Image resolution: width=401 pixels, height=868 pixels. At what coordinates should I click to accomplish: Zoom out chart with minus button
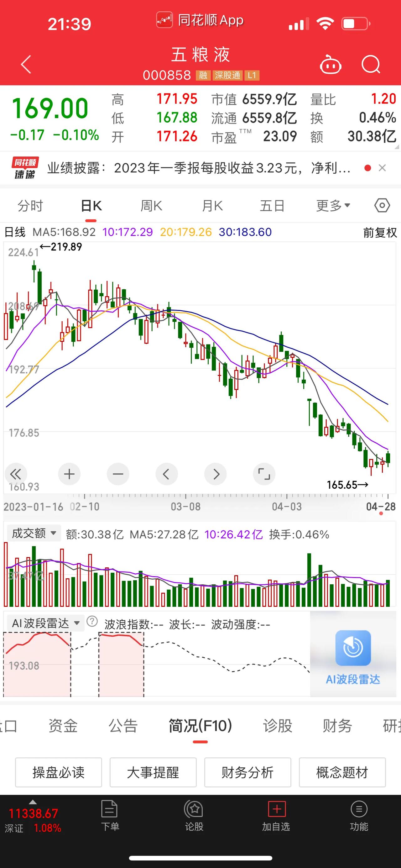[118, 474]
